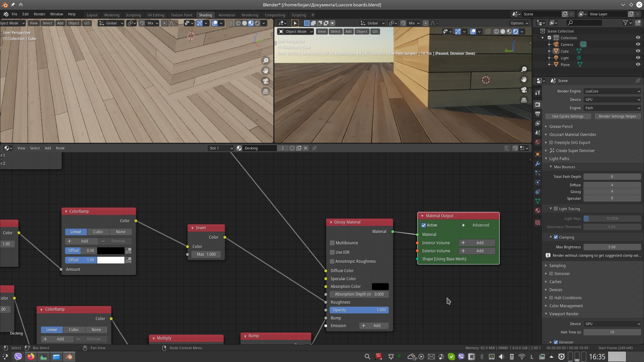Toggle camera view icon in left viewport

pos(265,81)
